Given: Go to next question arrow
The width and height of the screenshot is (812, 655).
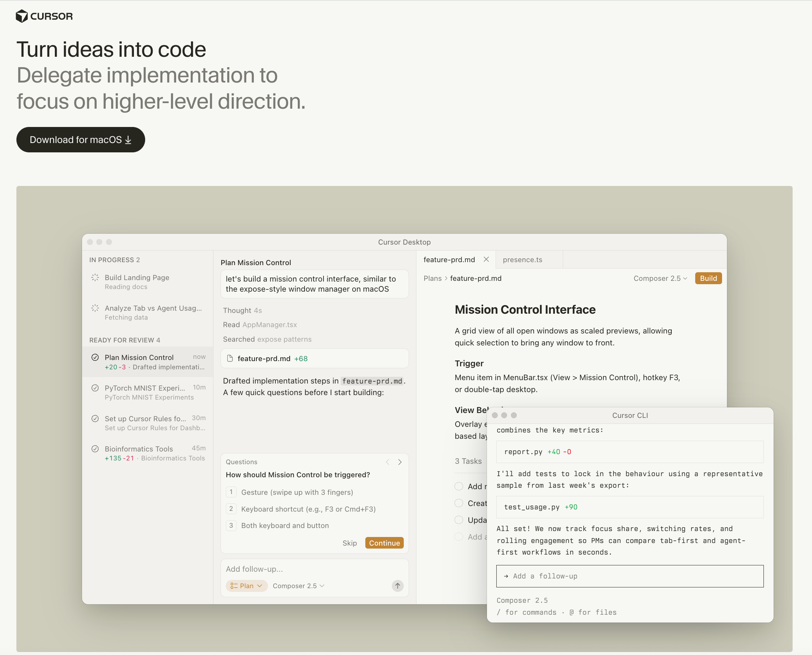Looking at the screenshot, I should point(400,462).
